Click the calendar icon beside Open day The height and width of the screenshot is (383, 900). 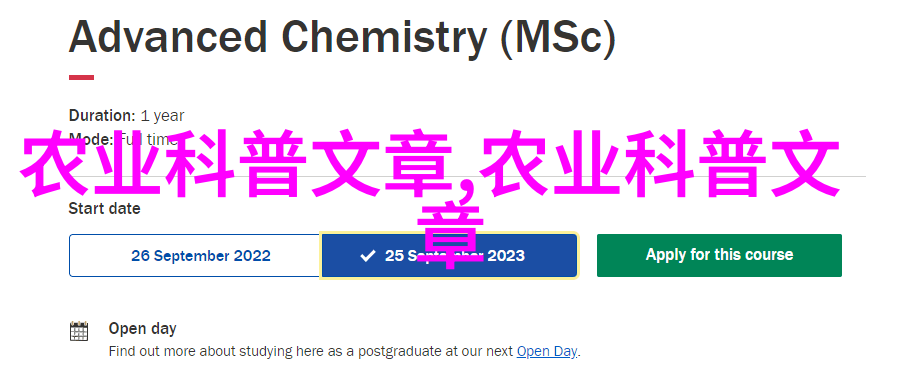(x=79, y=331)
